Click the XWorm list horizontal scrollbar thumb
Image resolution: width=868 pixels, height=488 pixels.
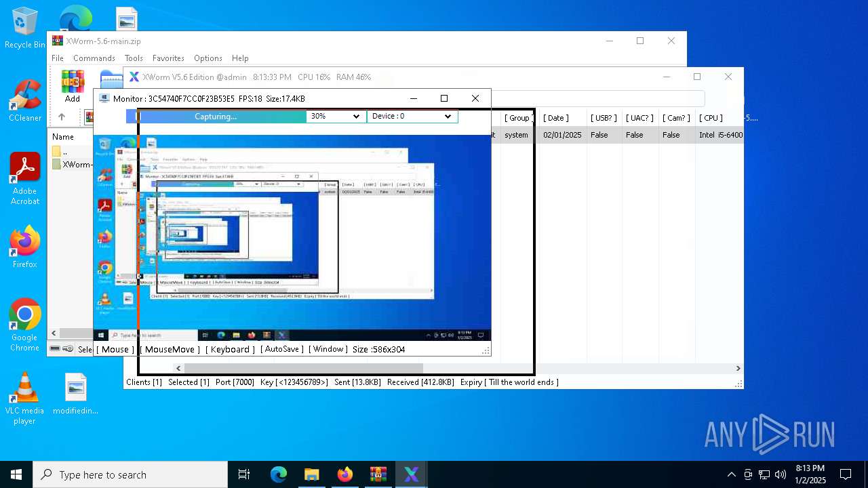tap(304, 368)
